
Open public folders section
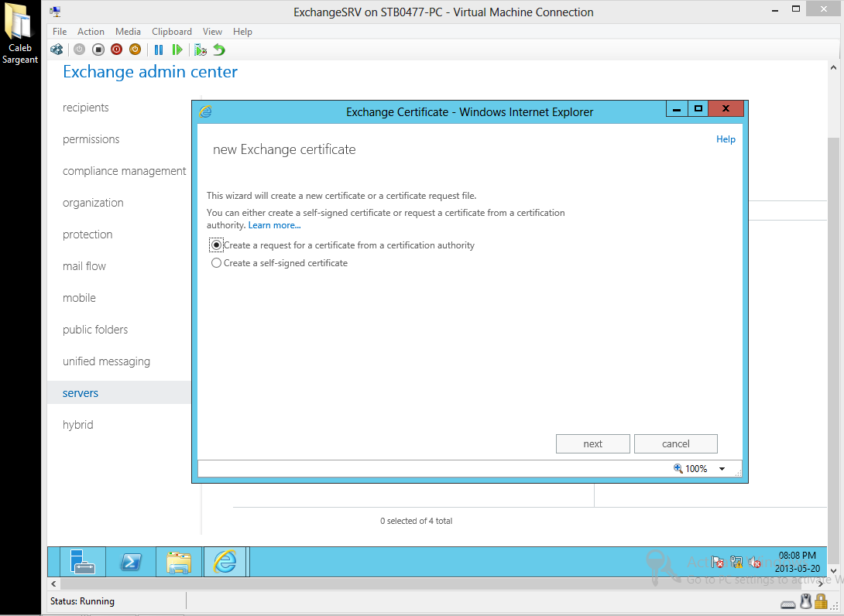point(95,329)
